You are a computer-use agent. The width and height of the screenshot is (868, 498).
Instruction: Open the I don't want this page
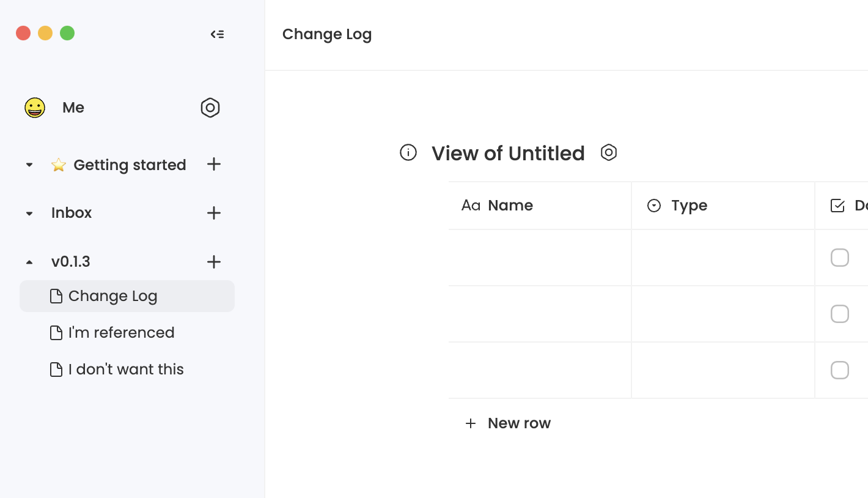[125, 370]
